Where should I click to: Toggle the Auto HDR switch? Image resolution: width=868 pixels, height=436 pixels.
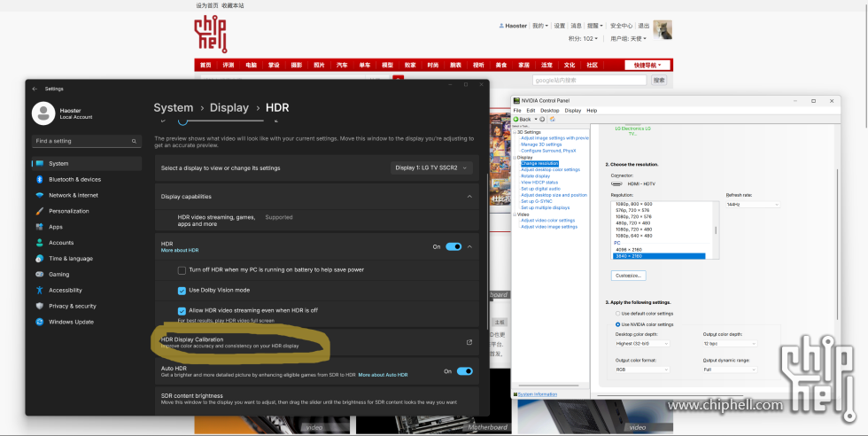pyautogui.click(x=464, y=371)
